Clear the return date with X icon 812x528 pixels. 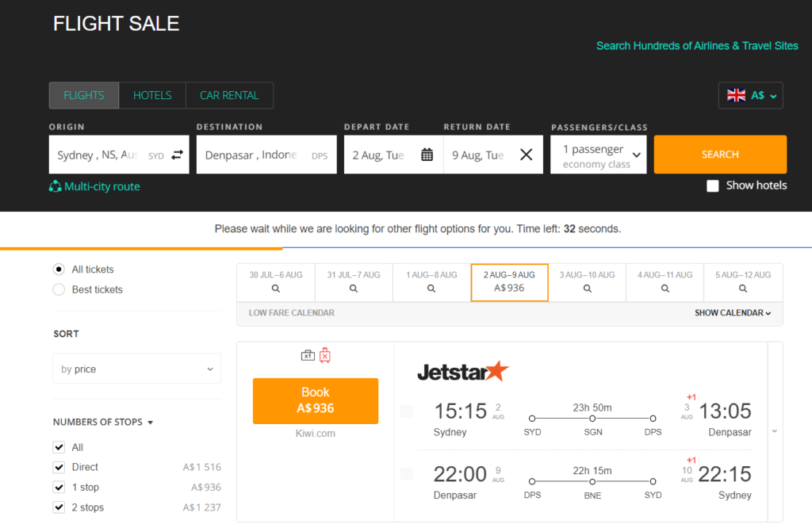tap(526, 155)
